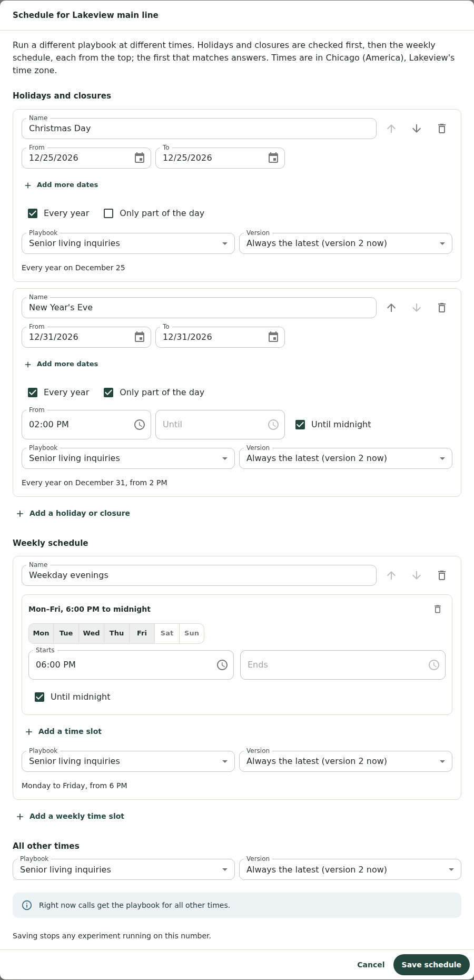474x980 pixels.
Task: Click Add more dates under New Year's Eve
Action: (x=61, y=364)
